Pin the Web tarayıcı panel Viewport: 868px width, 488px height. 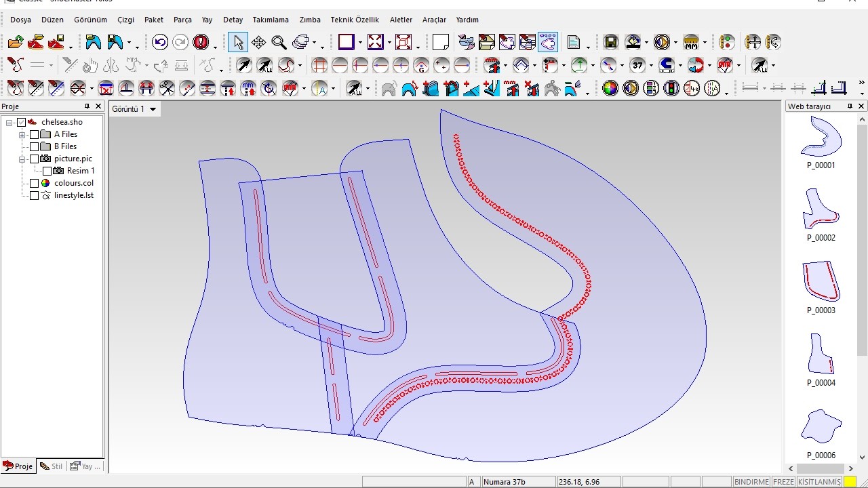pyautogui.click(x=850, y=106)
